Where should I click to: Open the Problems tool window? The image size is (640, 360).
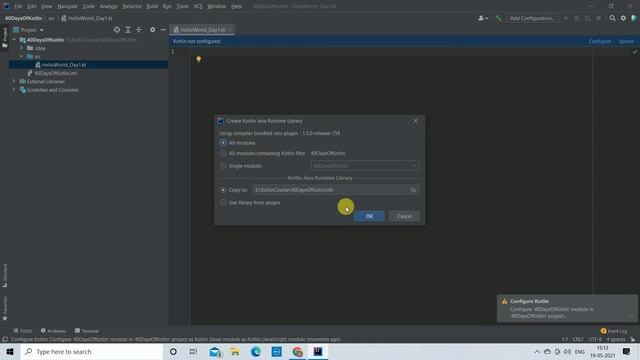(53, 331)
